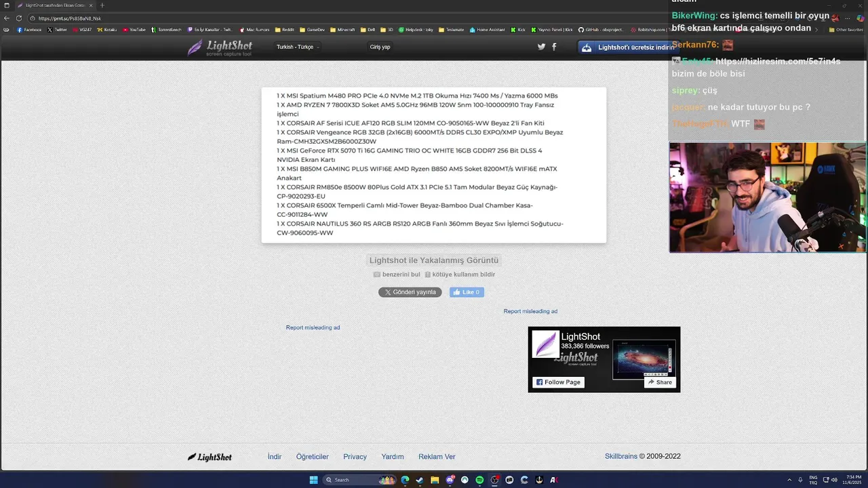Open the GameDev bookmarks folder

(312, 30)
